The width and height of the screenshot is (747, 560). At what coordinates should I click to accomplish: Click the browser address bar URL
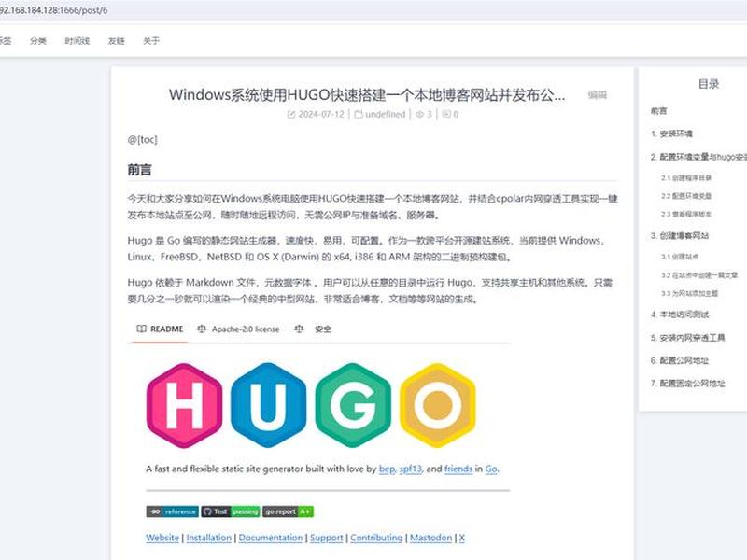53,10
